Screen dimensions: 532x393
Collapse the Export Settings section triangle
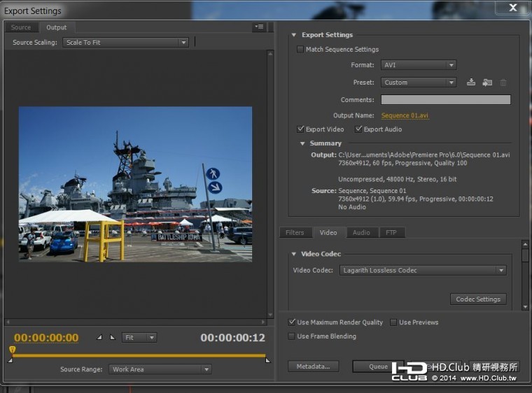294,35
